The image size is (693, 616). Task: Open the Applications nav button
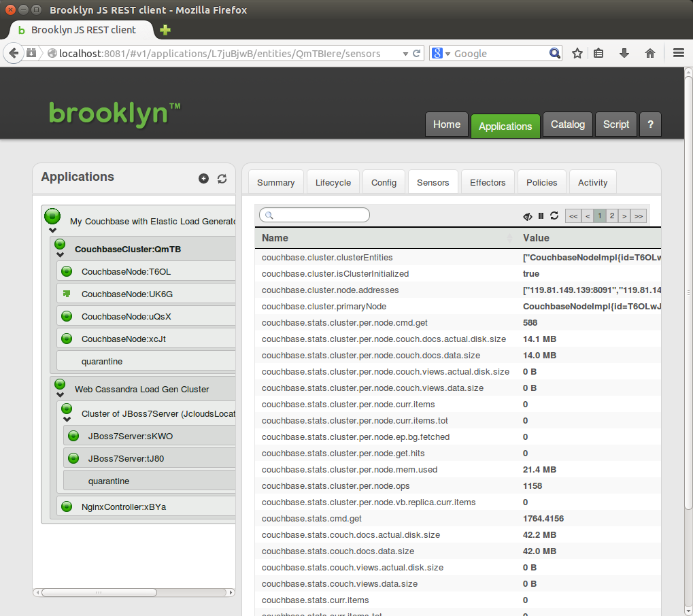pyautogui.click(x=505, y=126)
